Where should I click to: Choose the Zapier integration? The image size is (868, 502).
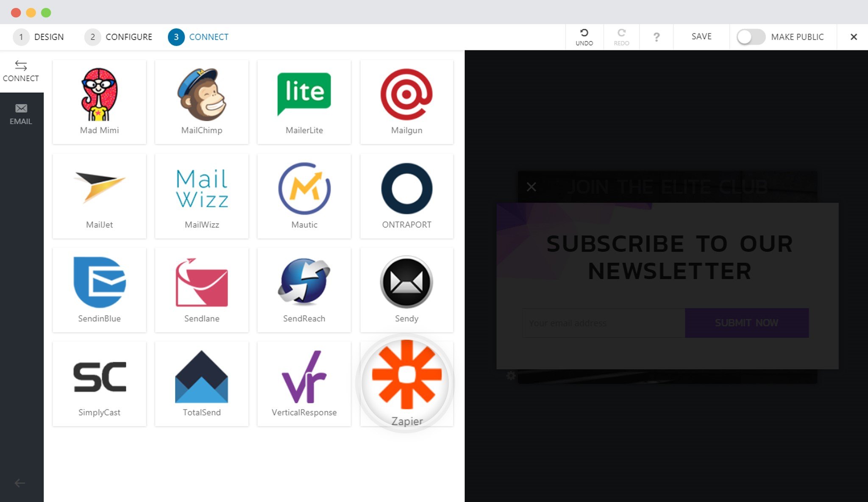[x=406, y=383]
